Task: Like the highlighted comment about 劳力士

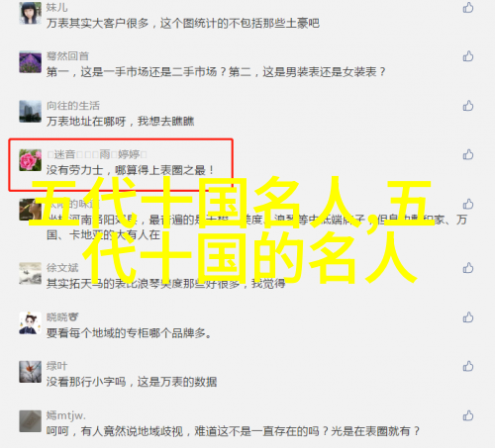Action: [468, 154]
